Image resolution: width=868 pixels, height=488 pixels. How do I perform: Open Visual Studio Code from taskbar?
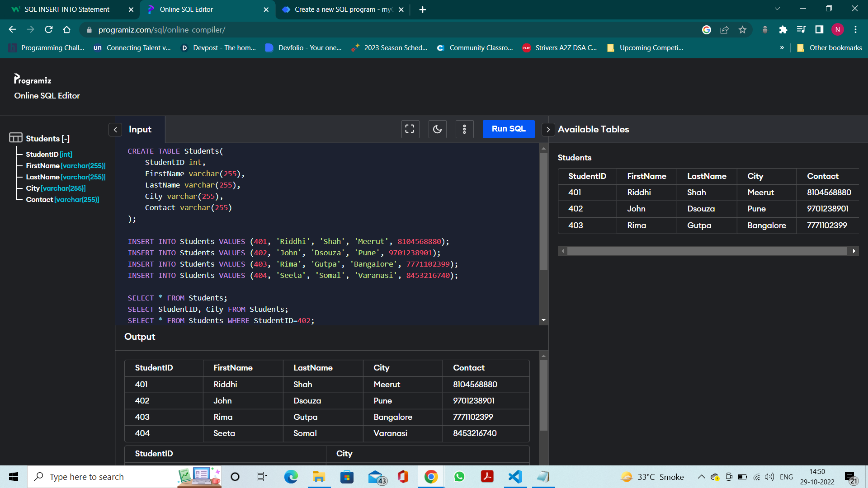(515, 477)
